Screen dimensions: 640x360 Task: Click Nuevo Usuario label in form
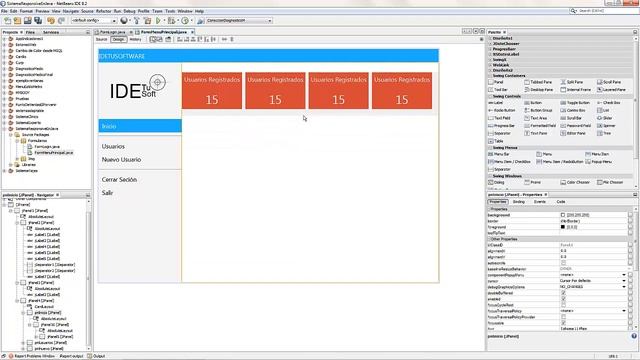(121, 160)
